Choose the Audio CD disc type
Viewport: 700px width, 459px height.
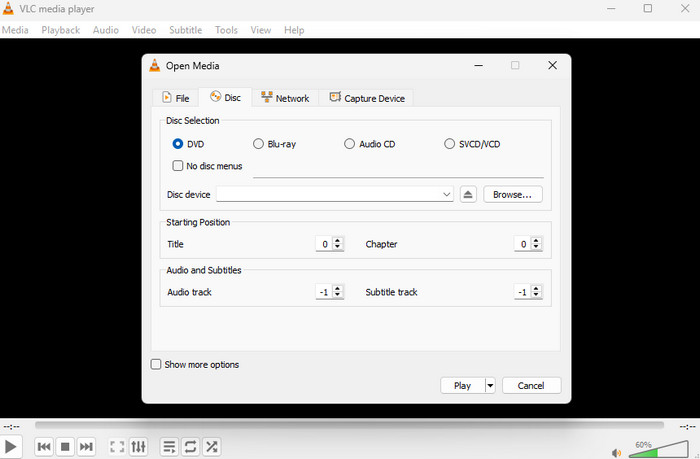click(349, 144)
